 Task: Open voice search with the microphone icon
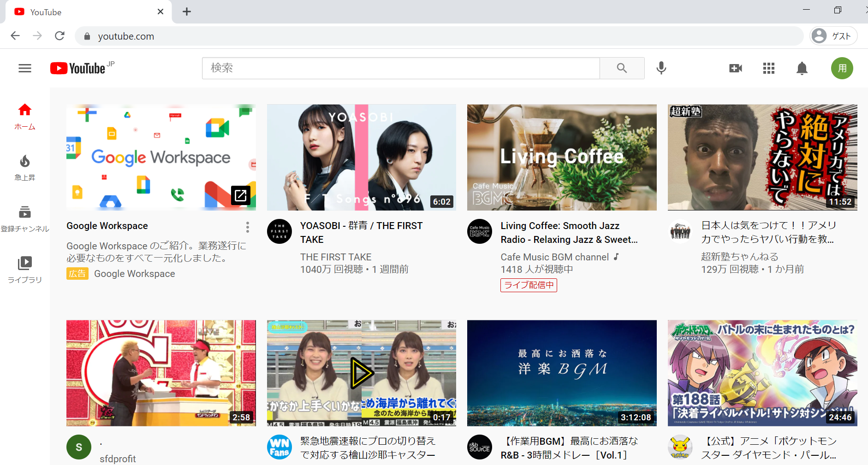coord(661,68)
